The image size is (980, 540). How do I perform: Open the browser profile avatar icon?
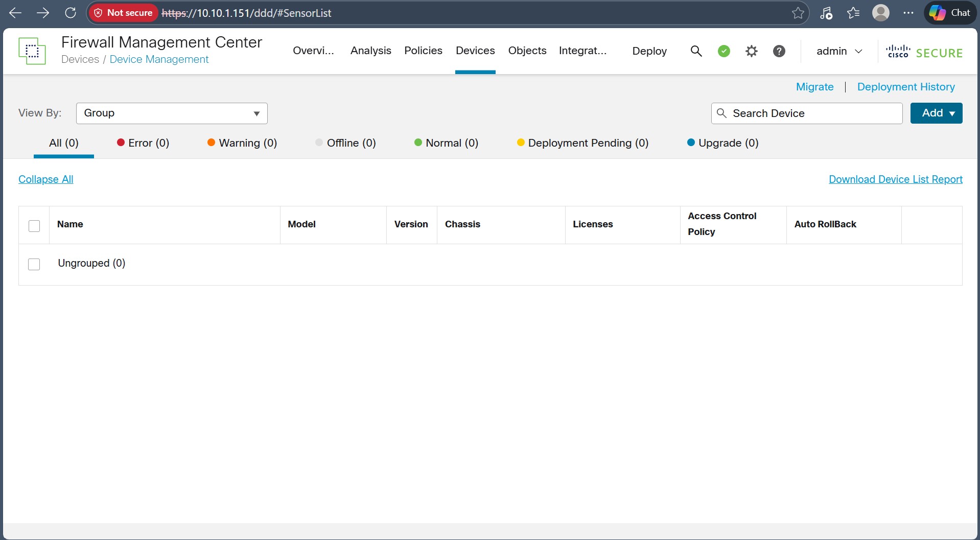(x=880, y=13)
